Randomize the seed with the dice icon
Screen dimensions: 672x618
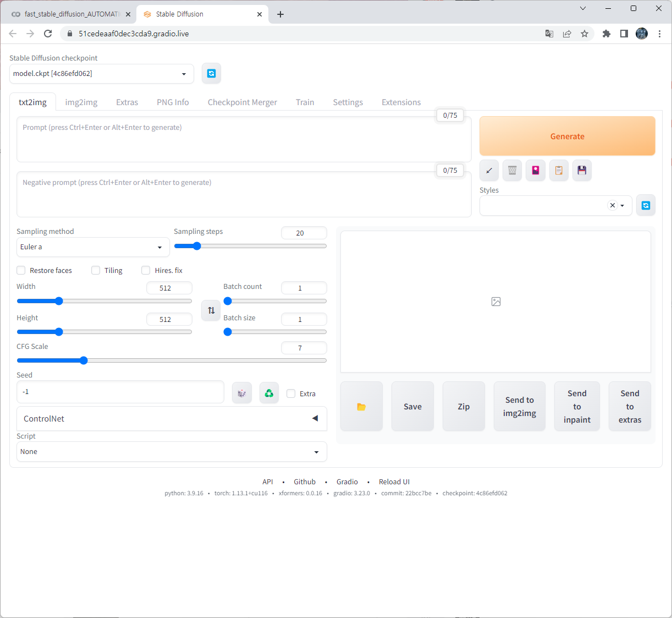point(241,392)
